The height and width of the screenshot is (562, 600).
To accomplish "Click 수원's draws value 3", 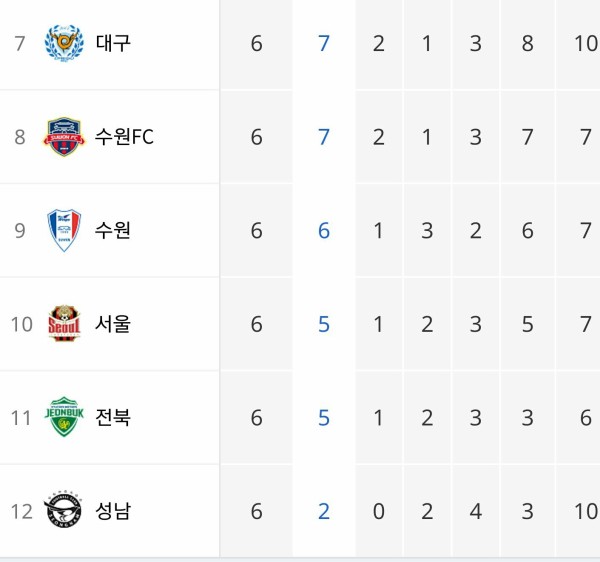I will 427,230.
